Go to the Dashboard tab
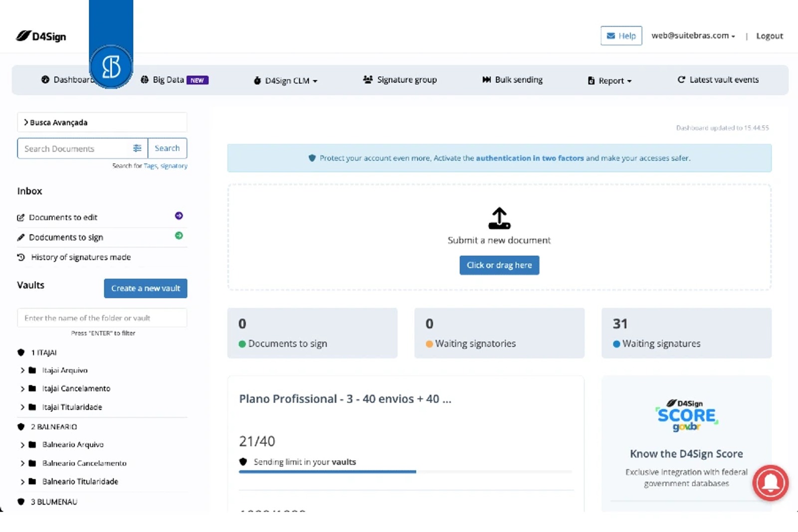The height and width of the screenshot is (532, 798). tap(67, 80)
